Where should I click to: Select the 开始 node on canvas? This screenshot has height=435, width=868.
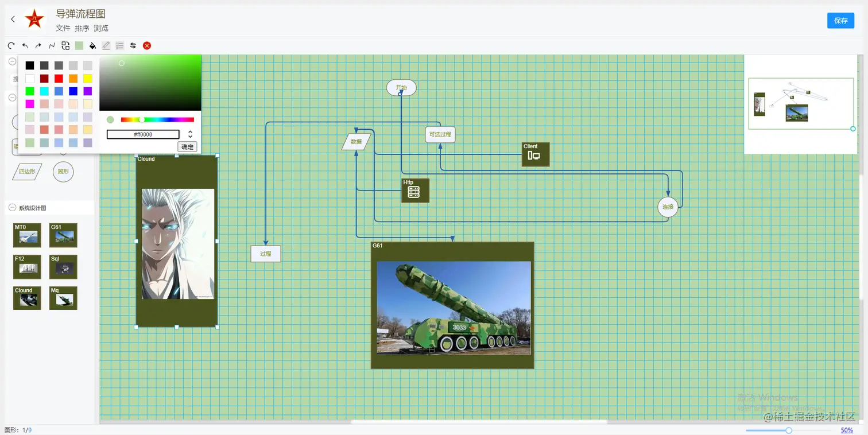point(401,88)
